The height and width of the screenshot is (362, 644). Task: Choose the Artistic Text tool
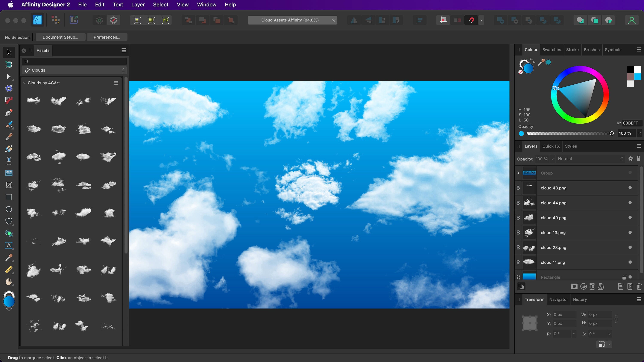[x=9, y=246]
